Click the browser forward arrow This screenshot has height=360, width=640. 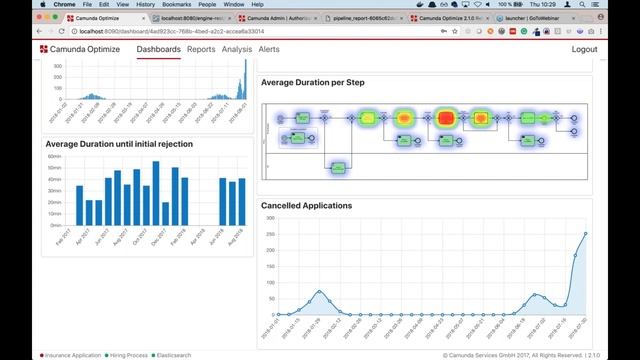click(x=50, y=31)
